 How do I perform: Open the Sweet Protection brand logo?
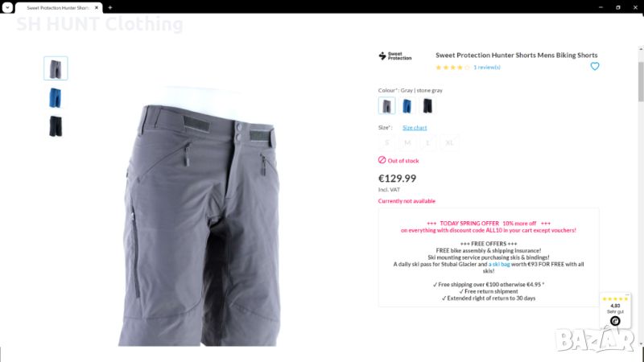[394, 56]
